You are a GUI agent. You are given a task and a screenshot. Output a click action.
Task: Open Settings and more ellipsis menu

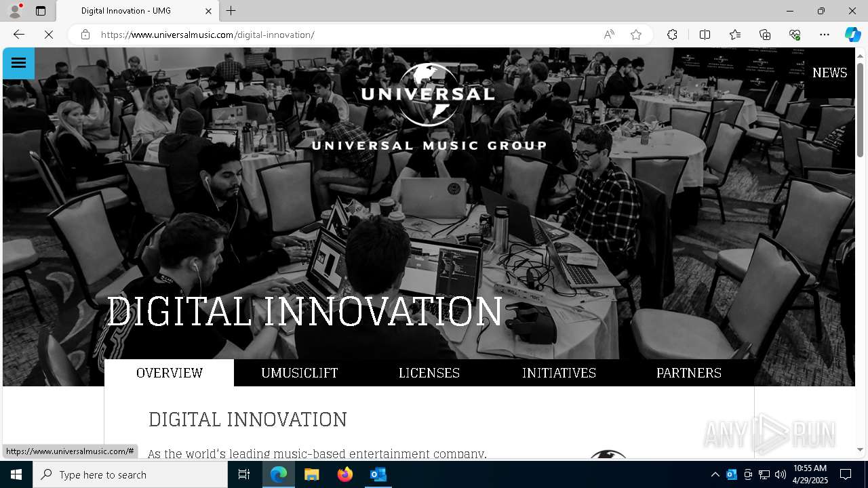point(825,35)
